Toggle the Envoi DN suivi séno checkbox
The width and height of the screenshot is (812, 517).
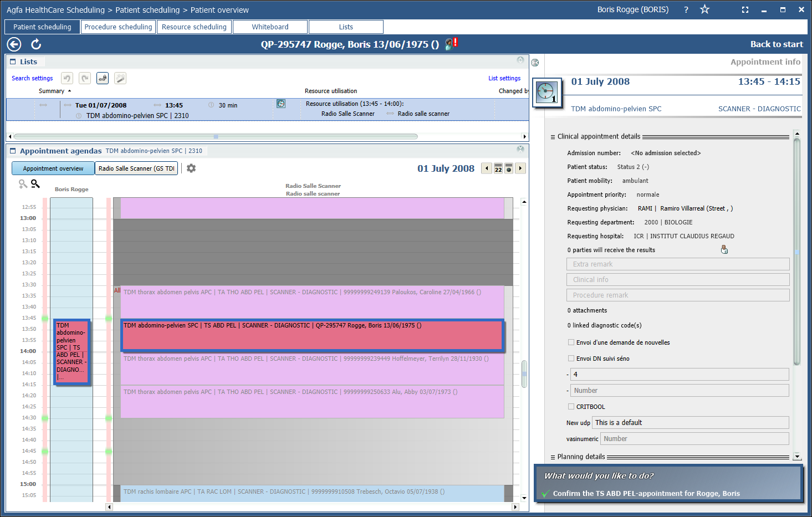tap(571, 359)
